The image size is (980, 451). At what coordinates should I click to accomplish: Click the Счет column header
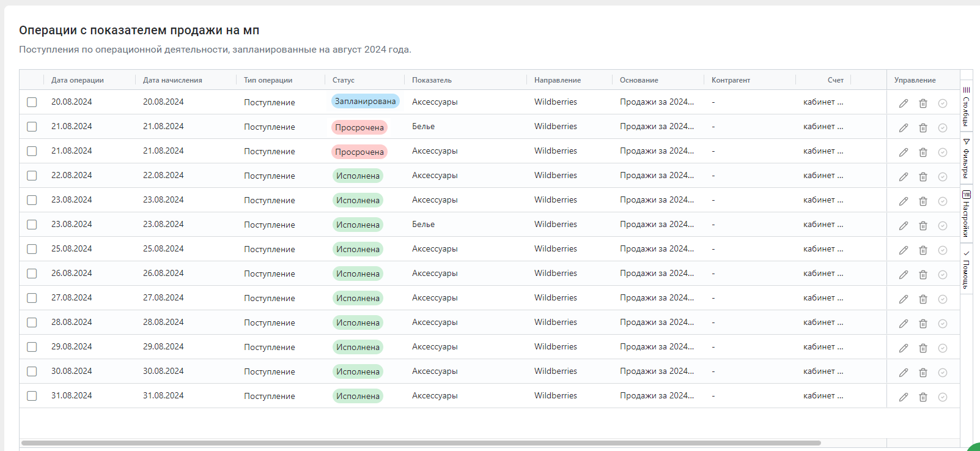[x=835, y=80]
